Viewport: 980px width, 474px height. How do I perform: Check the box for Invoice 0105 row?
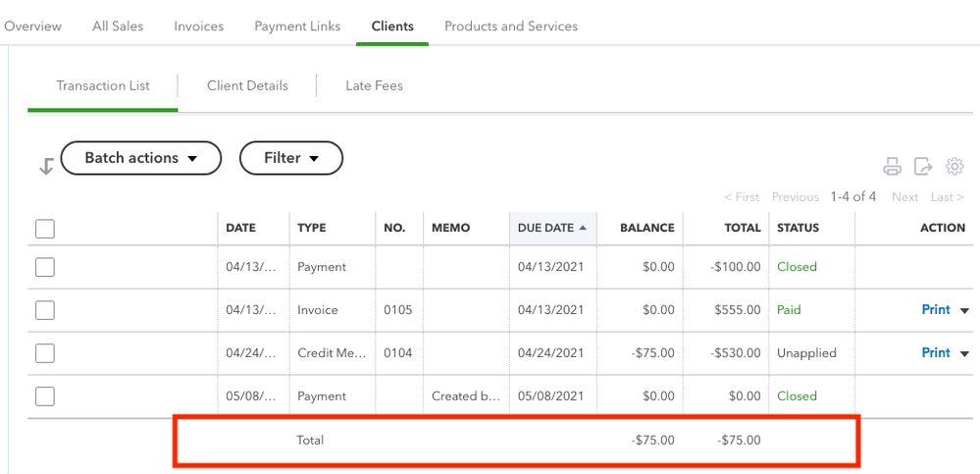coord(45,310)
